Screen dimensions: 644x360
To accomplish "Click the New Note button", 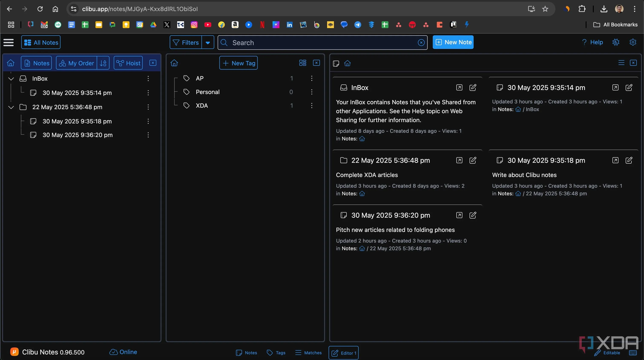I will tap(453, 42).
